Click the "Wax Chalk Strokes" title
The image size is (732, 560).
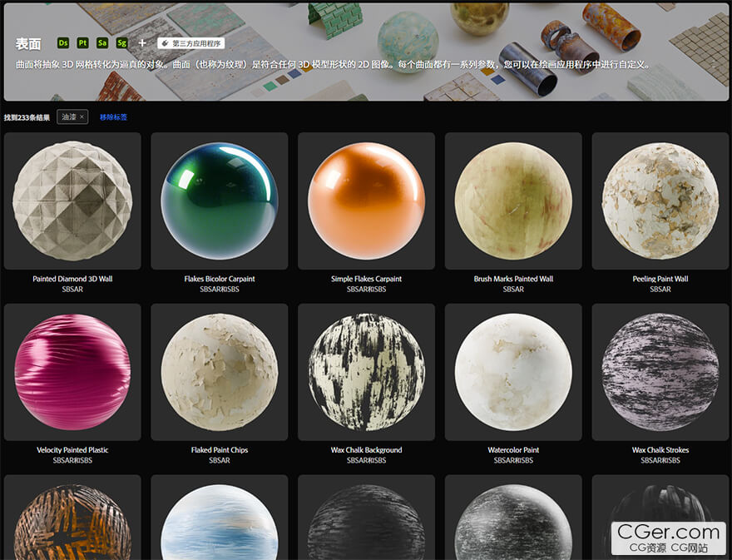coord(660,450)
